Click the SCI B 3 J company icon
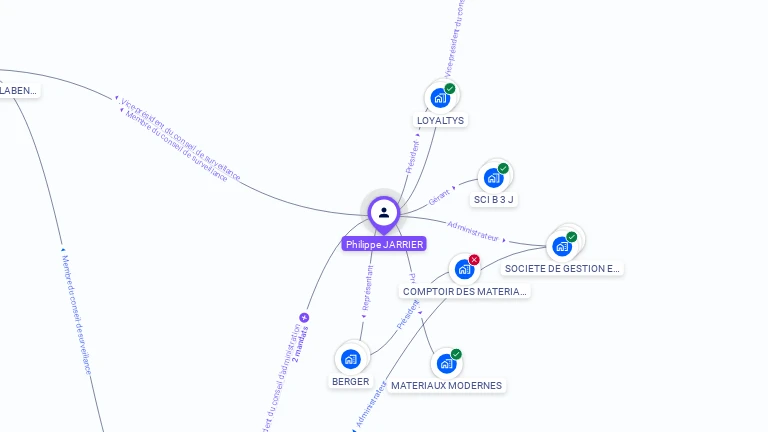 pyautogui.click(x=494, y=178)
